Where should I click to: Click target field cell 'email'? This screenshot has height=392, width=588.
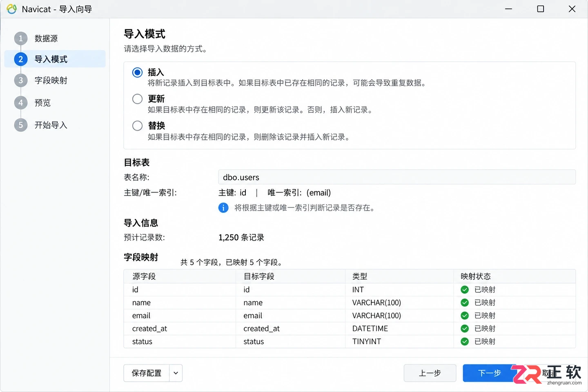tap(253, 316)
